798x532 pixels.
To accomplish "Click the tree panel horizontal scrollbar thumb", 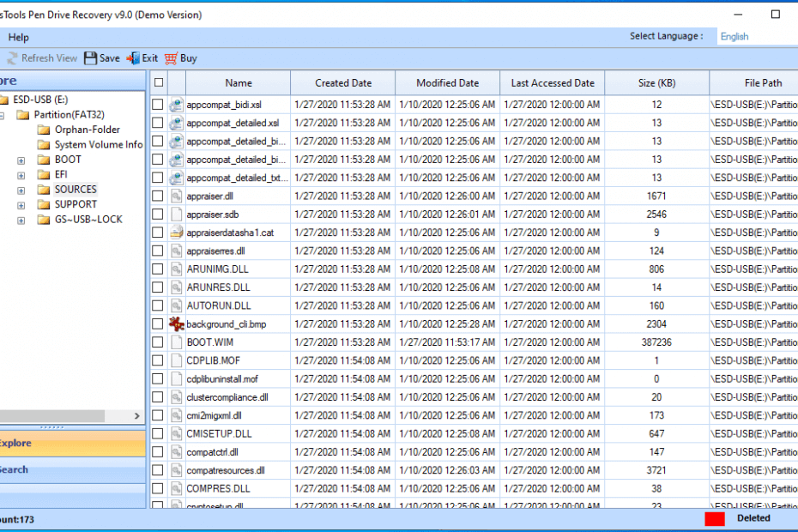I will point(51,416).
